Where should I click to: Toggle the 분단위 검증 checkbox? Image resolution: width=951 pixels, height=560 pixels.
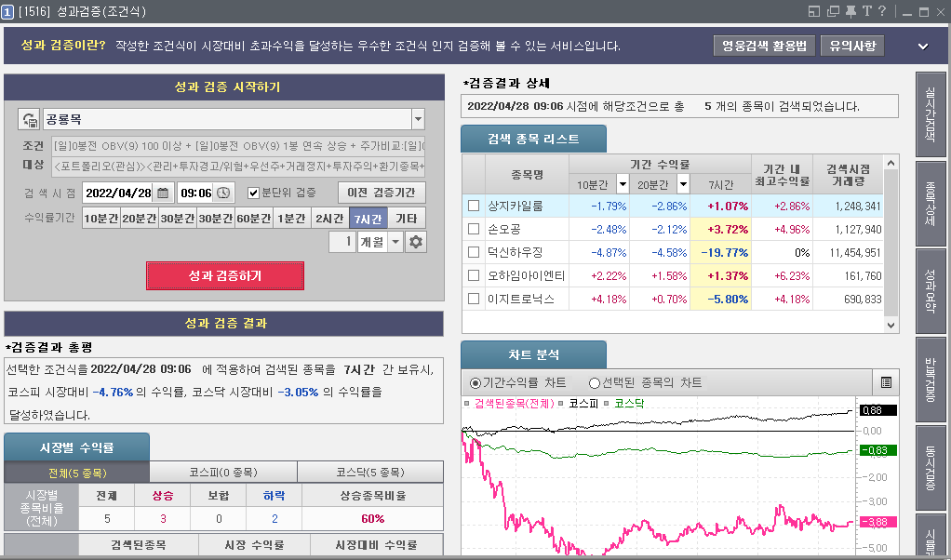point(253,193)
